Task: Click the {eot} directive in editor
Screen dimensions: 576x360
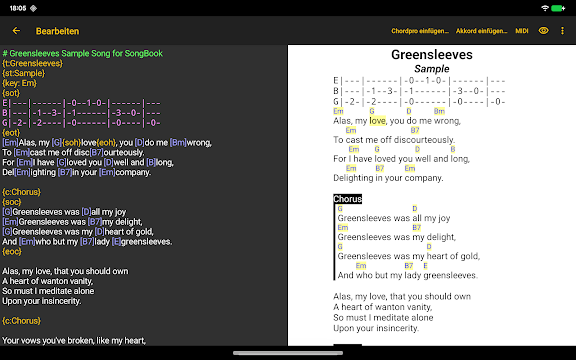Action: tap(11, 133)
